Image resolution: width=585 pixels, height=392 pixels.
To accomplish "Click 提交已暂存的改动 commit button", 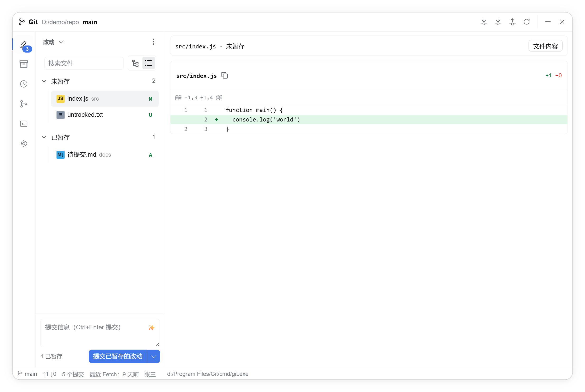I will (x=118, y=356).
